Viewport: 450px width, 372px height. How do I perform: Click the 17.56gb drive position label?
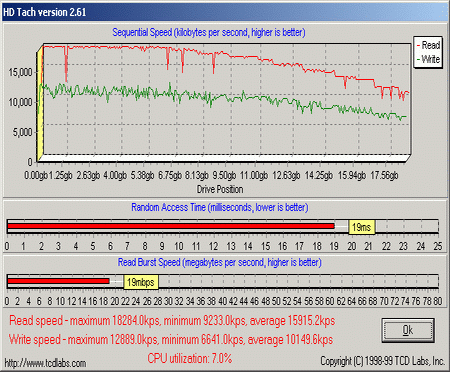(384, 175)
